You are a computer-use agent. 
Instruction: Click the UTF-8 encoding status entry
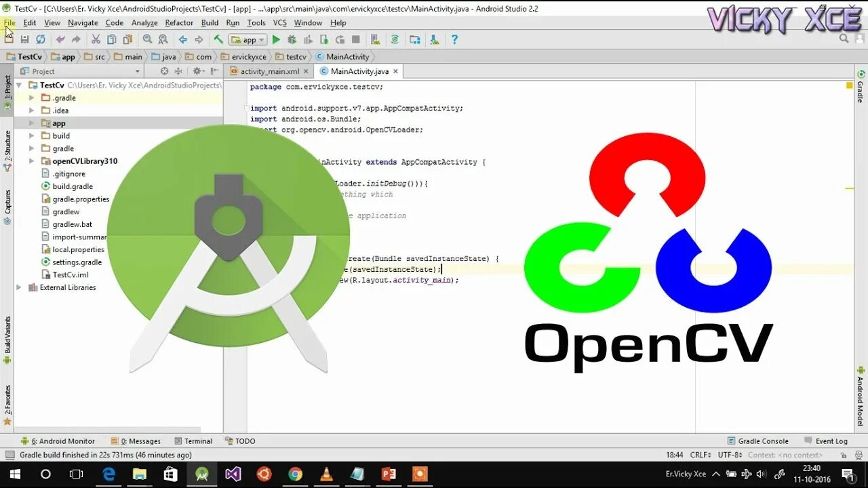point(730,455)
